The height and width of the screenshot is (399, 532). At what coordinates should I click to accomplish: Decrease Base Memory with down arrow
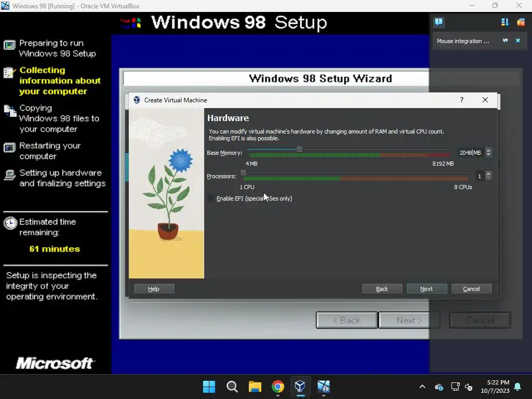pyautogui.click(x=488, y=155)
